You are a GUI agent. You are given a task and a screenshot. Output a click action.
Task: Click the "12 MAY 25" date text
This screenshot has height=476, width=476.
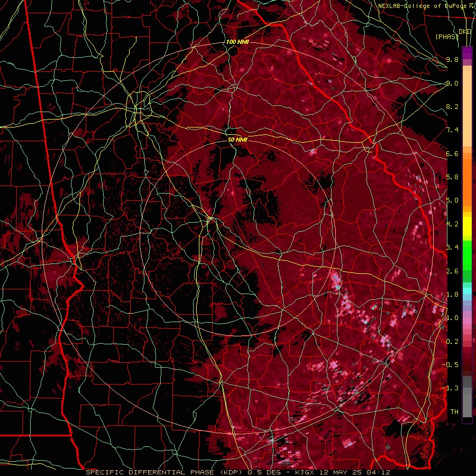340,472
